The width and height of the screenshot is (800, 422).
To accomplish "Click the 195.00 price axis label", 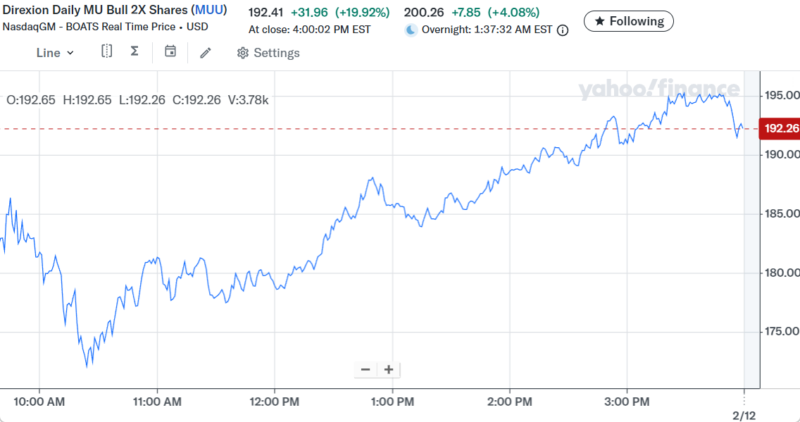I will (780, 95).
